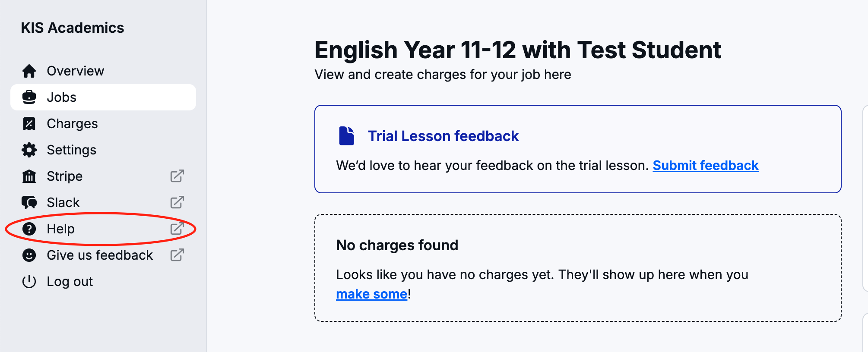Click the KIS Academics brand title

coord(73,28)
